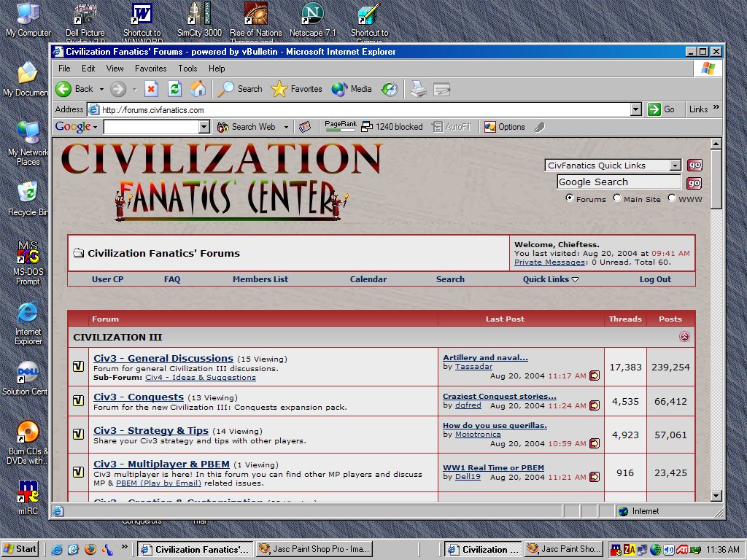Stop page loading with the red X
The width and height of the screenshot is (747, 560).
151,89
